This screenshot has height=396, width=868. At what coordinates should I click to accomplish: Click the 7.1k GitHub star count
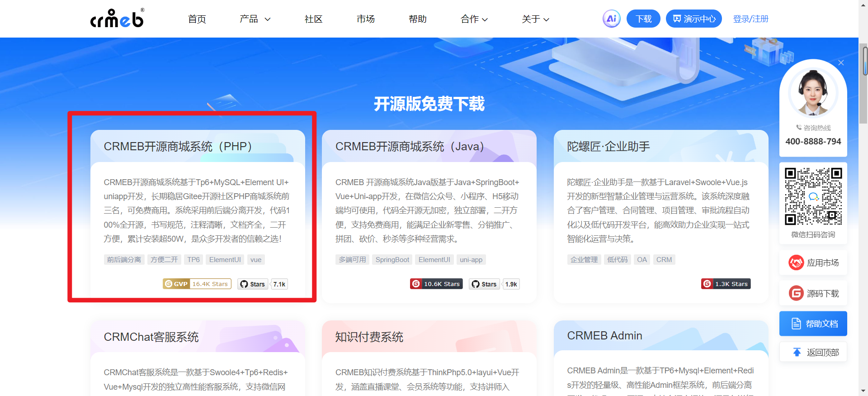279,284
